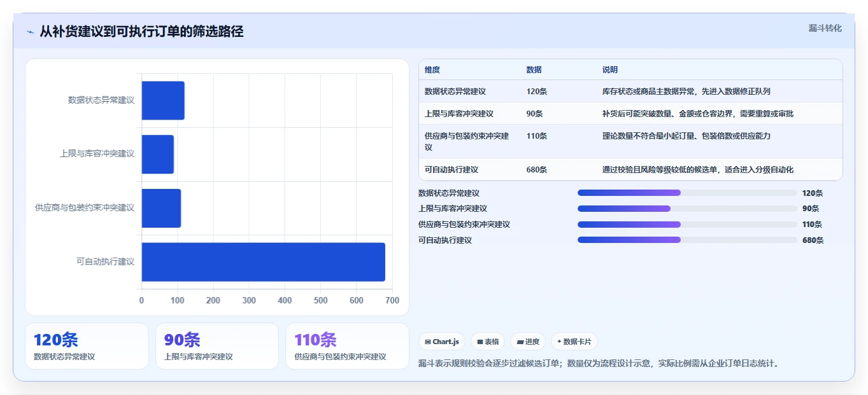Select the Chart.js tag
The width and height of the screenshot is (868, 395).
(x=442, y=342)
